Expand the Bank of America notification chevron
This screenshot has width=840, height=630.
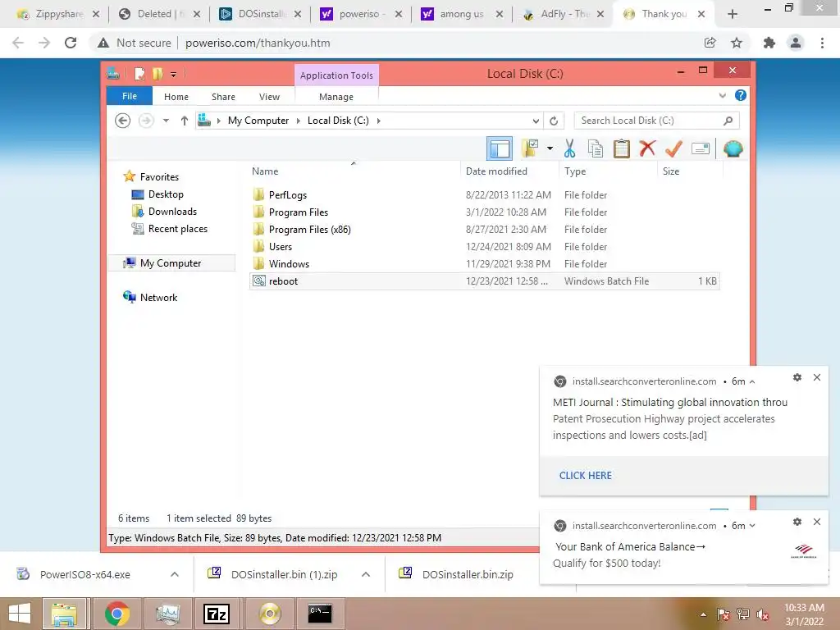tap(752, 526)
